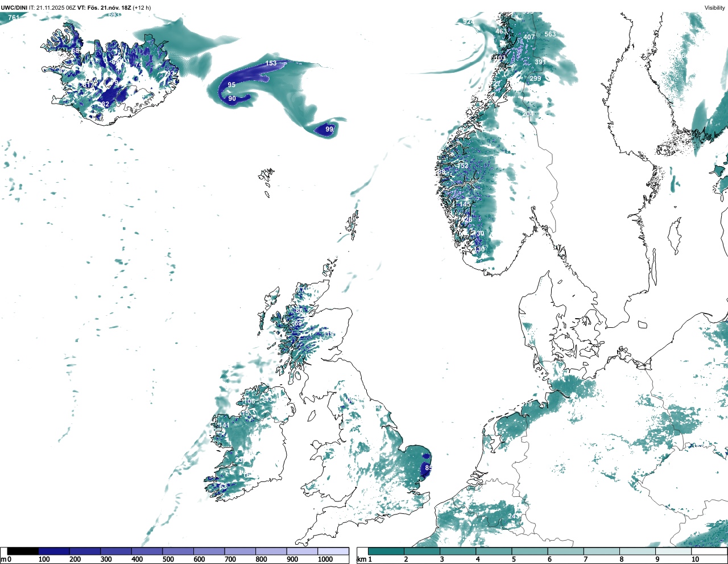The width and height of the screenshot is (728, 564).
Task: Select the 4–5 km teal legend block
Action: pos(494,551)
